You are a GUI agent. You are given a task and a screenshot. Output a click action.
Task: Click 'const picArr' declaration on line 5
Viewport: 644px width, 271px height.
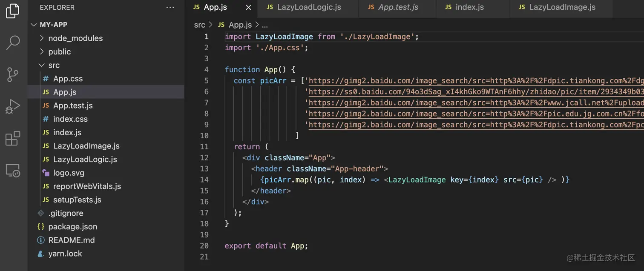click(x=260, y=80)
